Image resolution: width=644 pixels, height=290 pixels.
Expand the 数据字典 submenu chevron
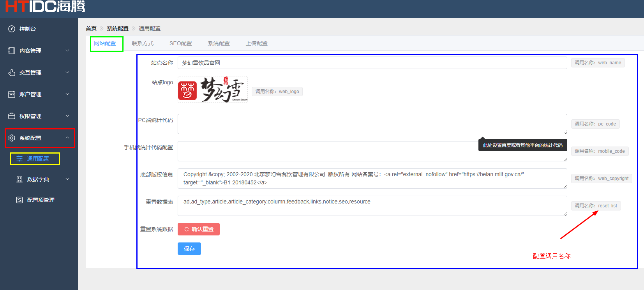67,179
